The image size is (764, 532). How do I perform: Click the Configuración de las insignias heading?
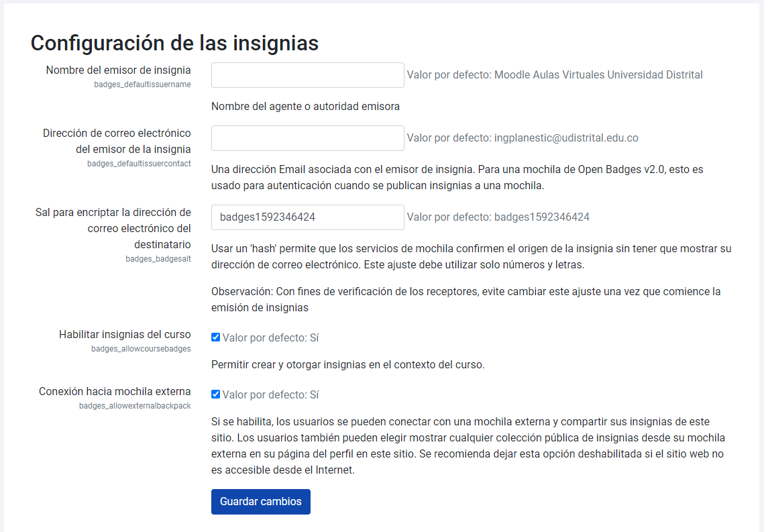pos(174,43)
